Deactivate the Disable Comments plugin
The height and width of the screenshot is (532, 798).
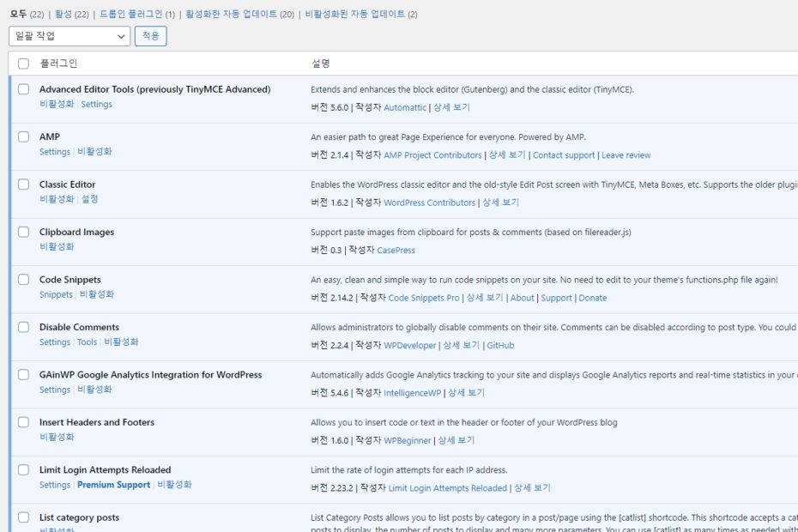pos(121,342)
